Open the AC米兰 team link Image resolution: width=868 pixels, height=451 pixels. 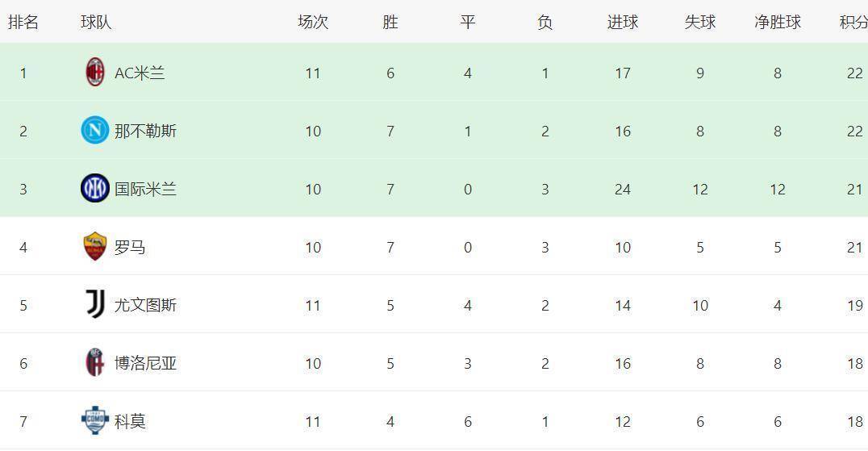point(140,73)
